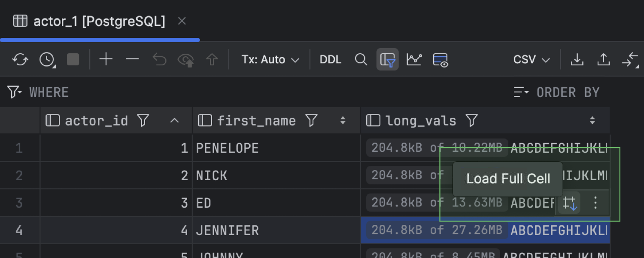Toggle actor_id column sort order
Image resolution: width=644 pixels, height=258 pixels.
point(174,121)
